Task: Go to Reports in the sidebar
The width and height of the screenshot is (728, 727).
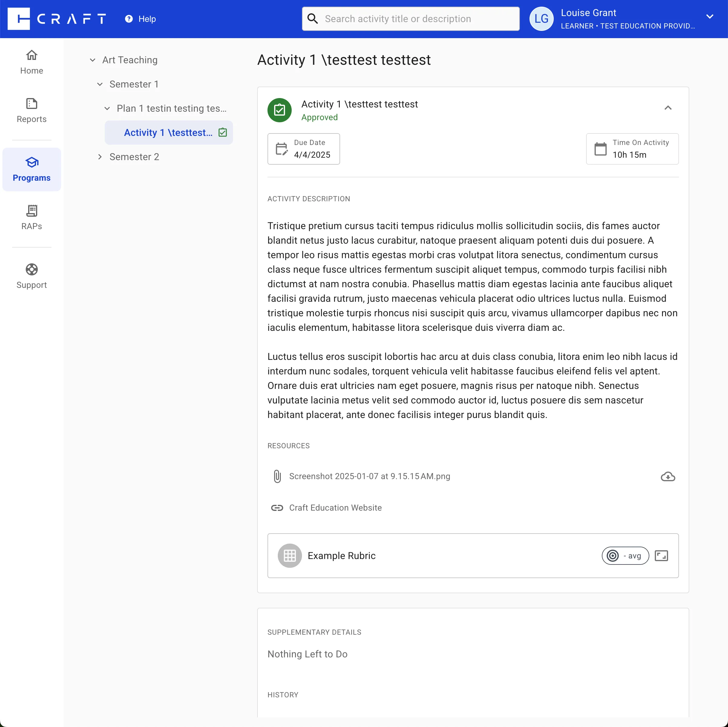Action: [x=32, y=110]
